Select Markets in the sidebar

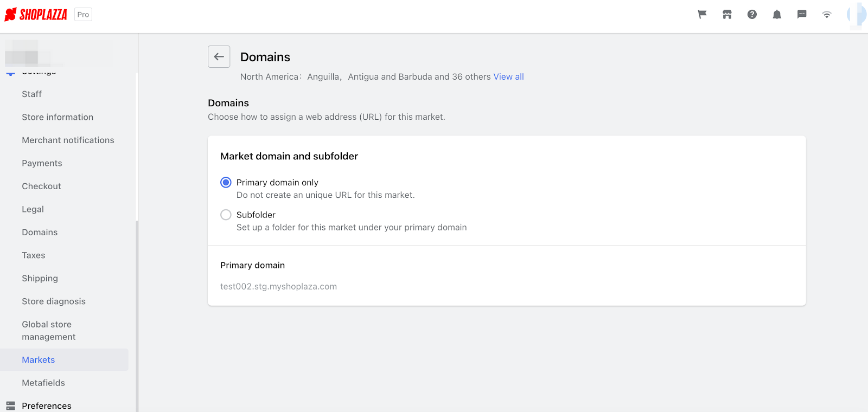pos(64,360)
